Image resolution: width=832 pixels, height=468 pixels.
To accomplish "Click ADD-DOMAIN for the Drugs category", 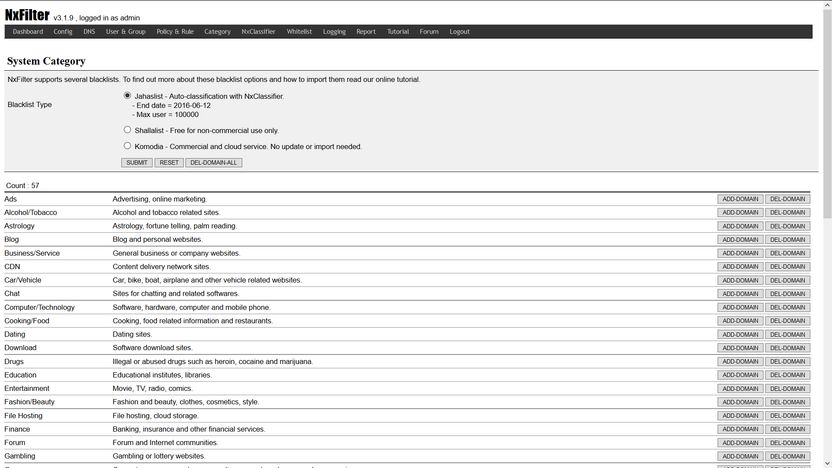I will [x=740, y=361].
